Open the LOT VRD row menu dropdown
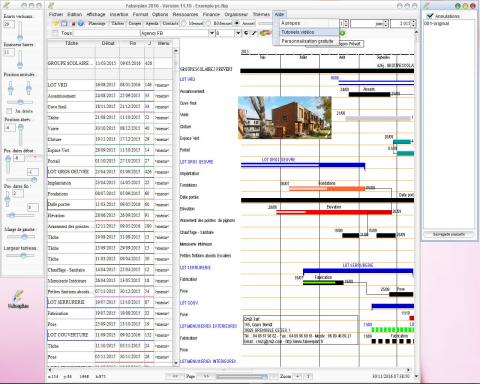This screenshot has height=384, width=480. click(162, 85)
